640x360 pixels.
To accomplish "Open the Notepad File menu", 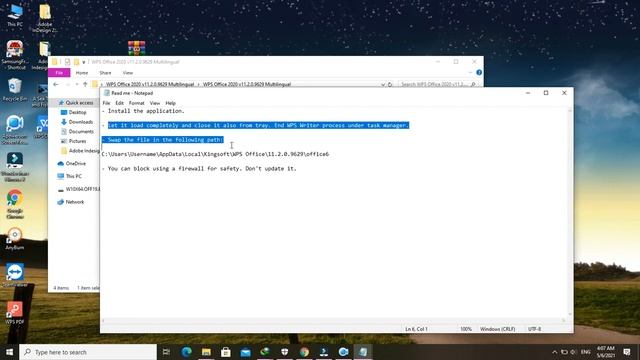I will pyautogui.click(x=106, y=103).
